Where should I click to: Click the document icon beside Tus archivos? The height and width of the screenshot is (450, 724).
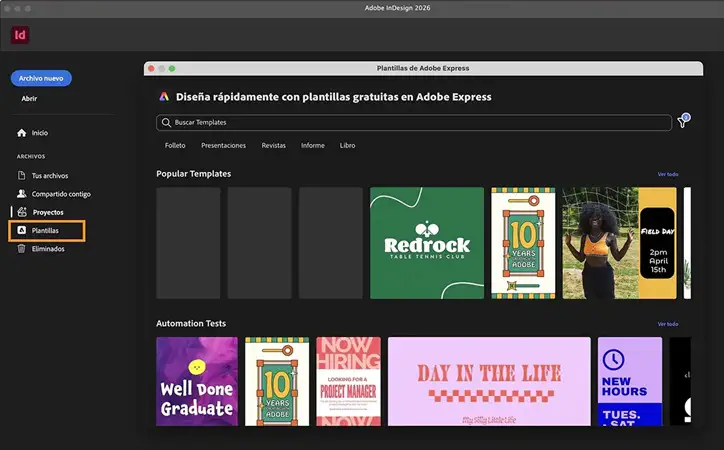click(x=22, y=175)
